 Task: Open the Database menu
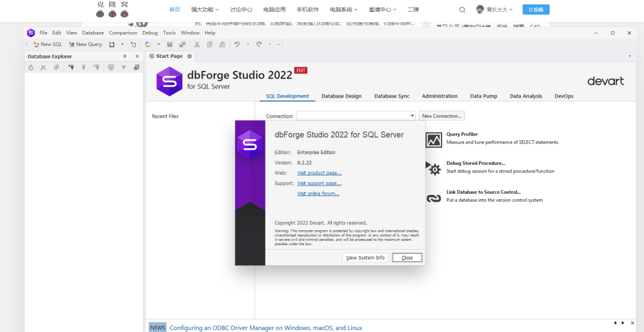[93, 33]
